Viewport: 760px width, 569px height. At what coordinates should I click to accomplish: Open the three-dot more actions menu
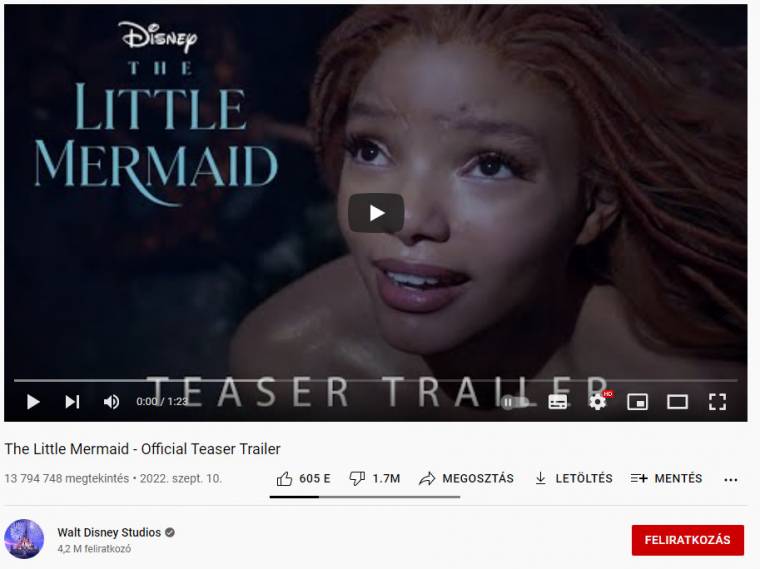coord(730,480)
